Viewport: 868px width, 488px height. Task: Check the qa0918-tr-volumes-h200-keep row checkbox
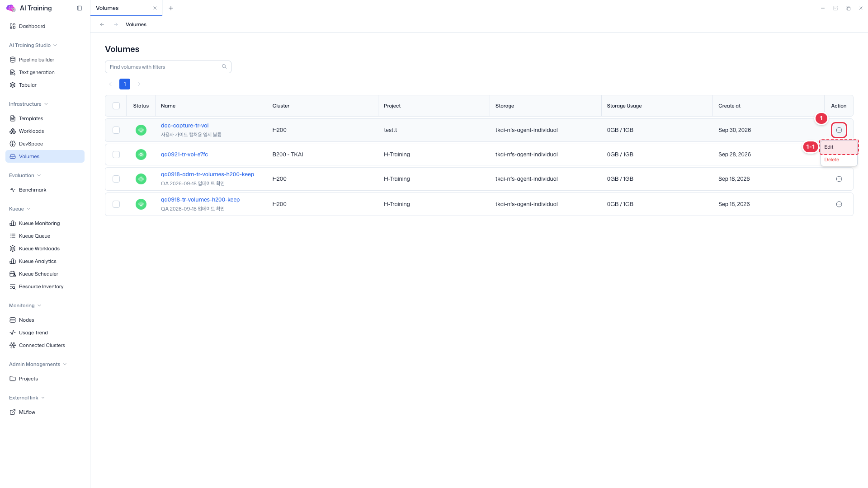coord(116,204)
